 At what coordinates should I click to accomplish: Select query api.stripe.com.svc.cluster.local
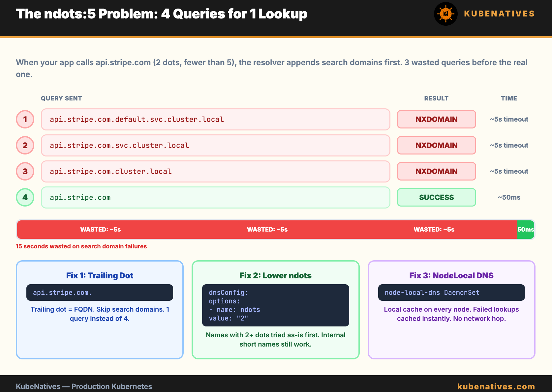pos(216,145)
